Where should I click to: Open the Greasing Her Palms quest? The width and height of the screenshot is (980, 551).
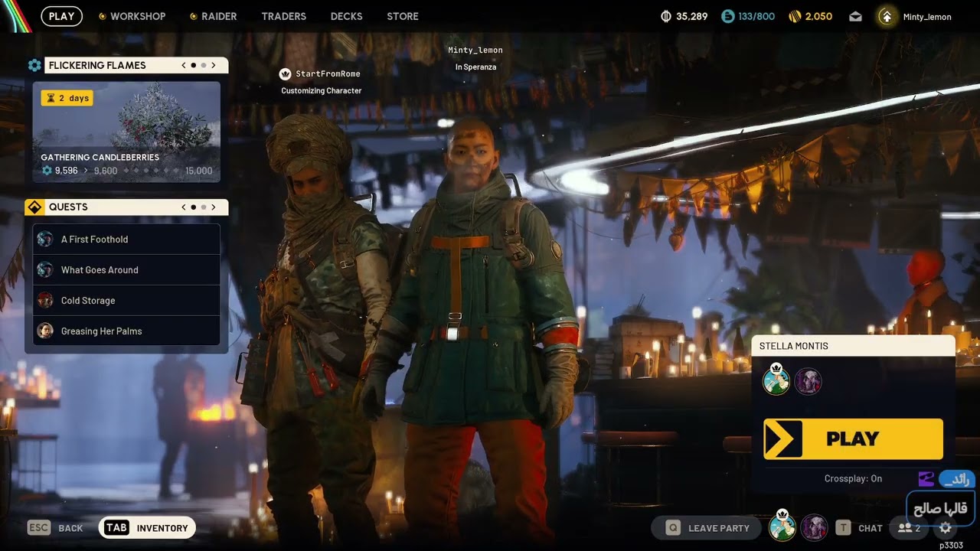pyautogui.click(x=126, y=331)
